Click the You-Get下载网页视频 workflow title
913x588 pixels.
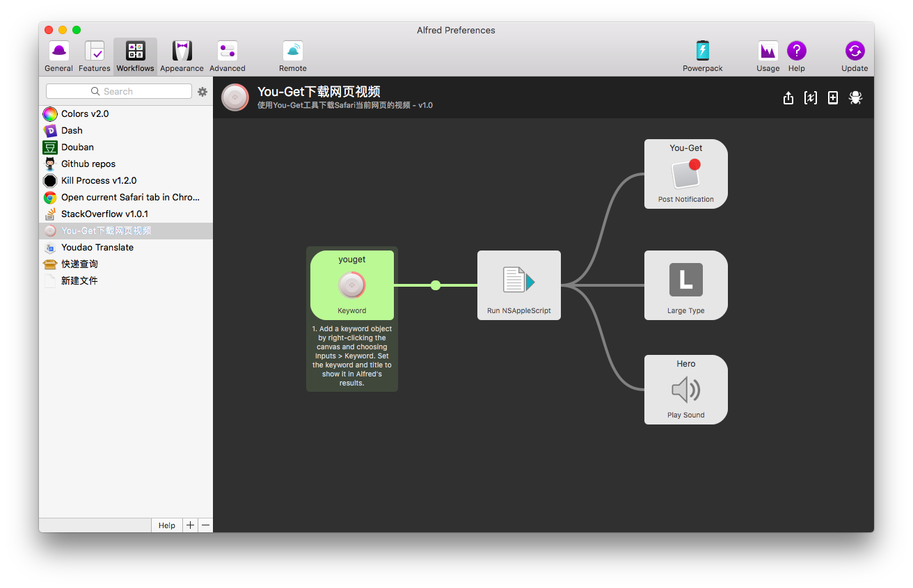pyautogui.click(x=319, y=92)
